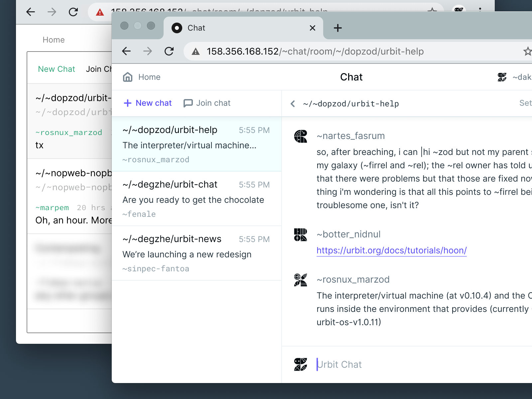This screenshot has height=399, width=532.
Task: Go back in the front Chat browser window
Action: 126,51
